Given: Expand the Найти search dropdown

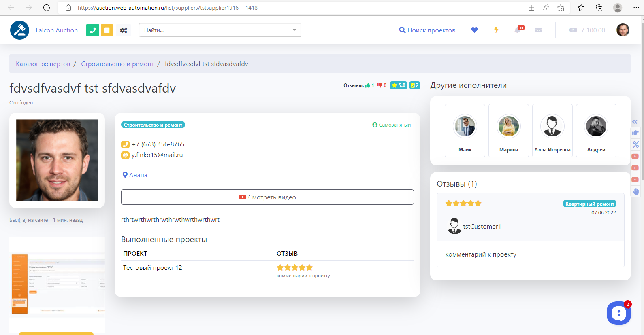Looking at the screenshot, I should point(294,30).
